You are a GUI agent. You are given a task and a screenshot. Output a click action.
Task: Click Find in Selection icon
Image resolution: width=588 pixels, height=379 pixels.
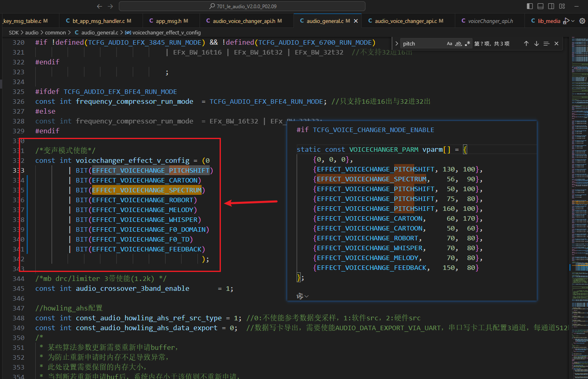click(546, 43)
